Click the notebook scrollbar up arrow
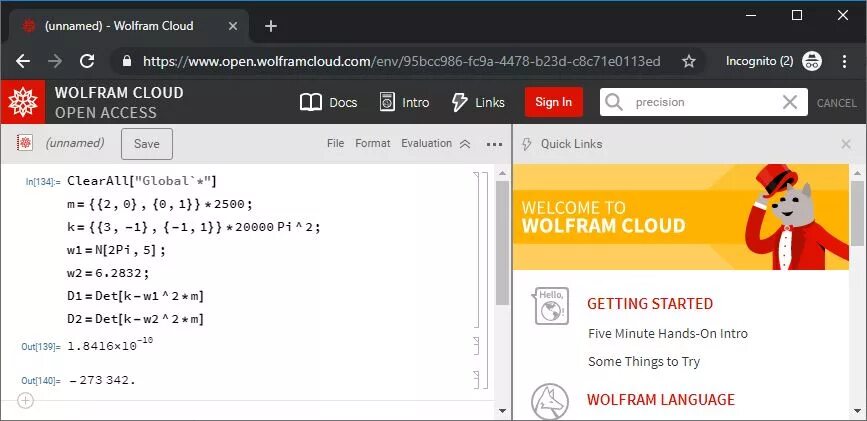The width and height of the screenshot is (867, 421). coord(502,173)
